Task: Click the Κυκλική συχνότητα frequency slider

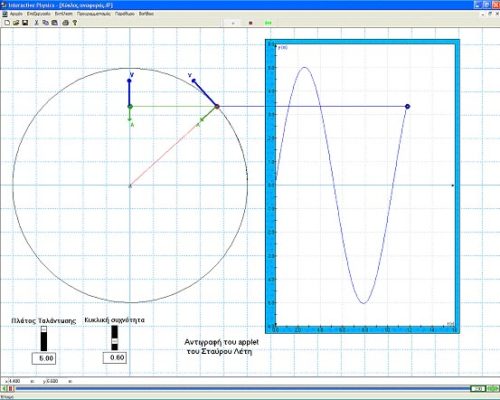Action: pyautogui.click(x=114, y=338)
